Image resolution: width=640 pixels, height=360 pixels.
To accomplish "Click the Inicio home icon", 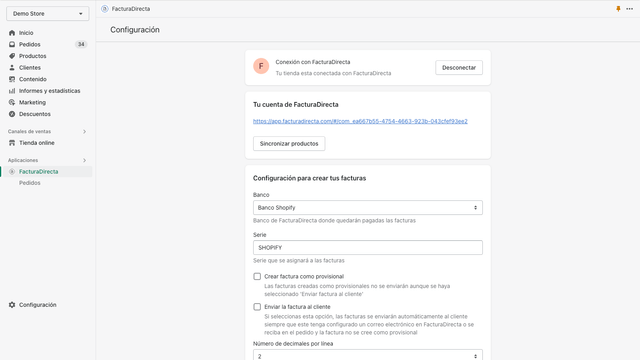I will pos(12,33).
